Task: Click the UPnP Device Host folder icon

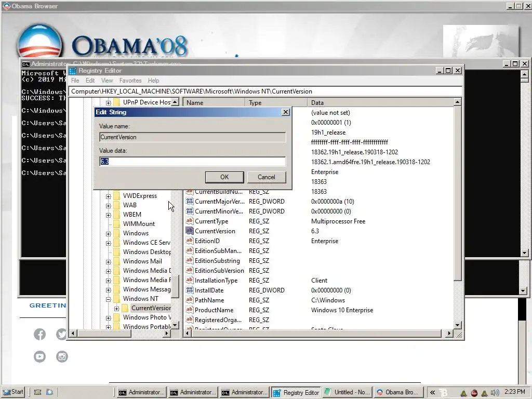Action: coord(116,102)
